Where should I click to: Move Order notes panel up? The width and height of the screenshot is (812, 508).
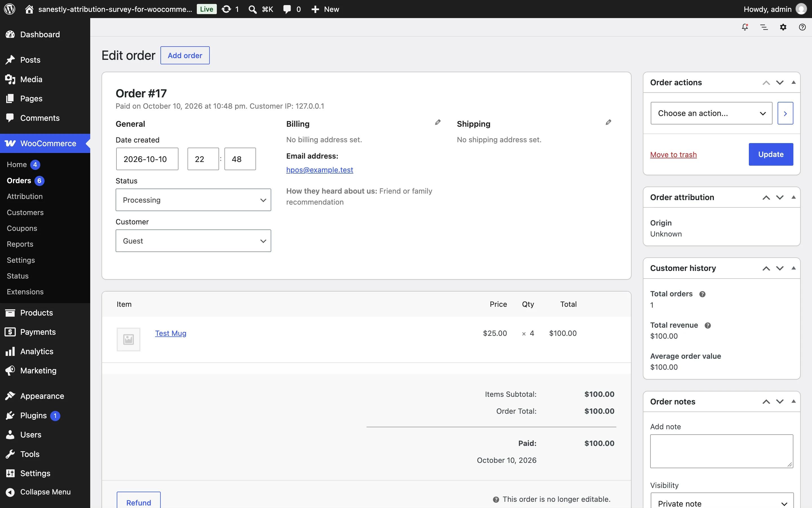(x=766, y=402)
